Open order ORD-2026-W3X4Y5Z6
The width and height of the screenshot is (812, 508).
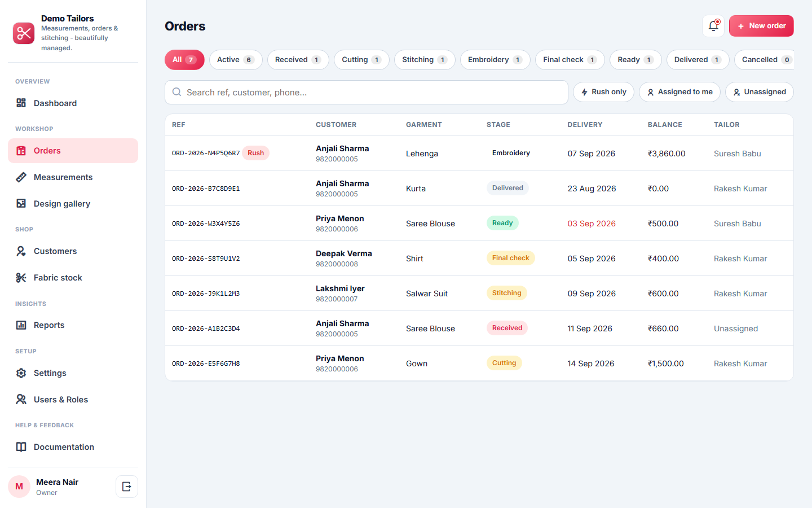[206, 224]
